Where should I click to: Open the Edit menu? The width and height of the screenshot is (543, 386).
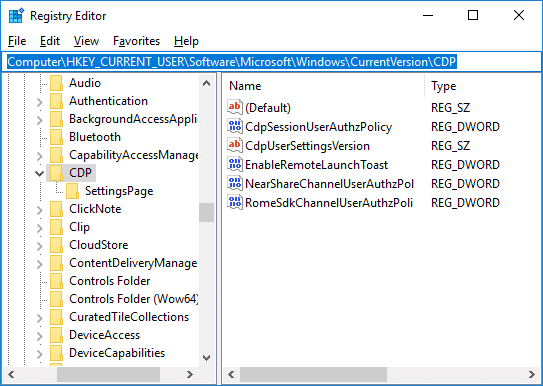[x=50, y=41]
